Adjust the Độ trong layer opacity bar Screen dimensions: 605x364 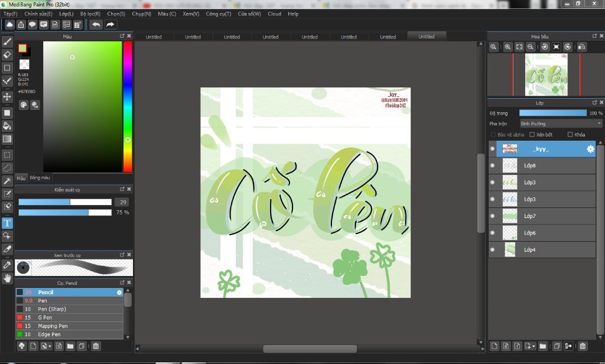(552, 113)
